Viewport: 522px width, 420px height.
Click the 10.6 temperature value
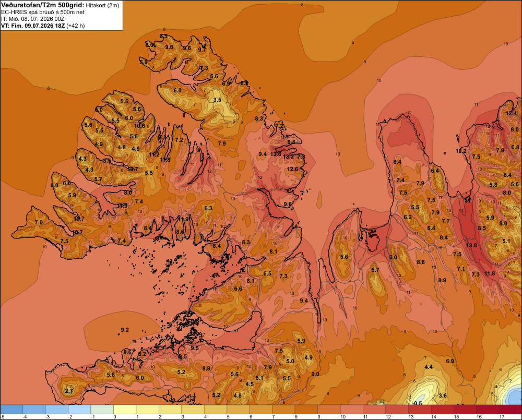pyautogui.click(x=140, y=125)
